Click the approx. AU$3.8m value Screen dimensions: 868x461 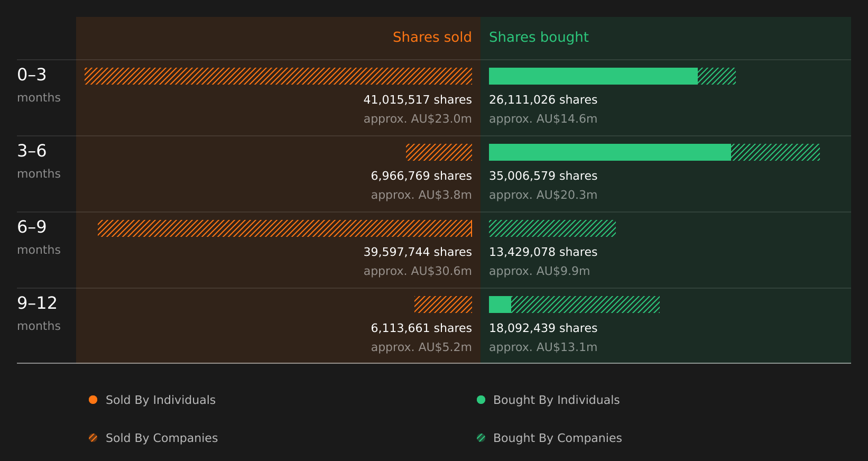(421, 195)
